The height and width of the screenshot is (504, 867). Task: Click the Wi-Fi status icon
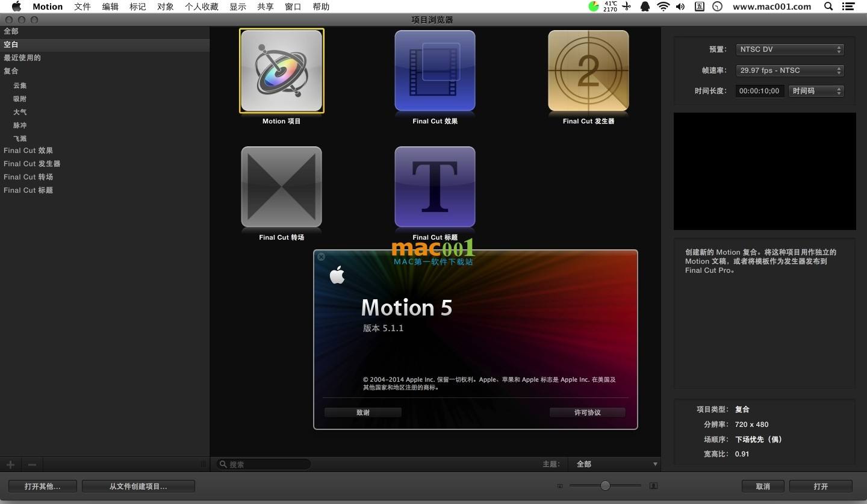(663, 7)
